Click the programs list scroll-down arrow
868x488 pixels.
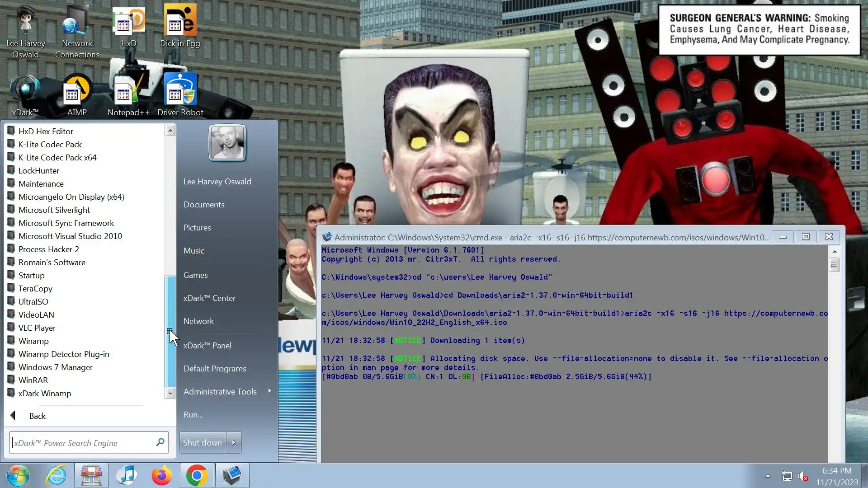click(x=170, y=394)
